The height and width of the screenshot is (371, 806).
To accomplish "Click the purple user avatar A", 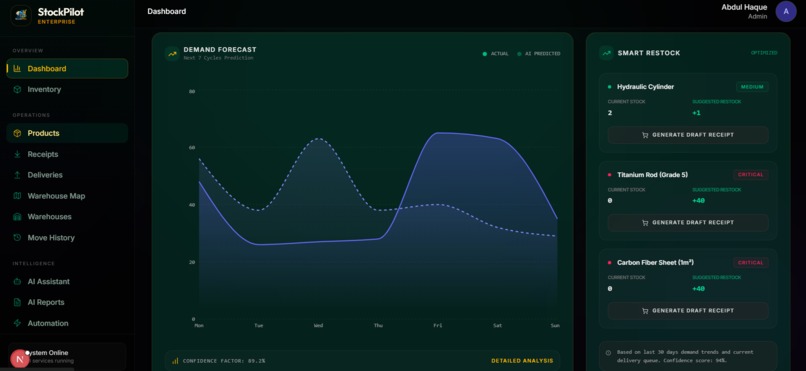I will (x=786, y=11).
